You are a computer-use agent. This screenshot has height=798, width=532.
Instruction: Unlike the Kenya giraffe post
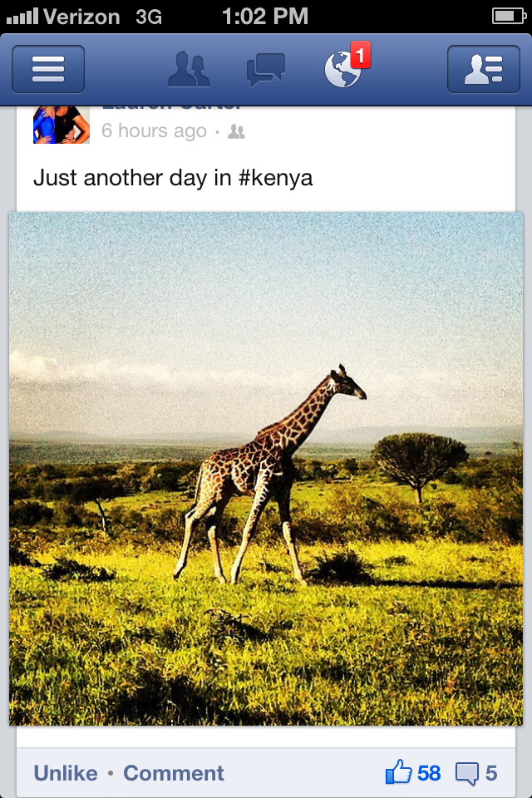coord(66,773)
